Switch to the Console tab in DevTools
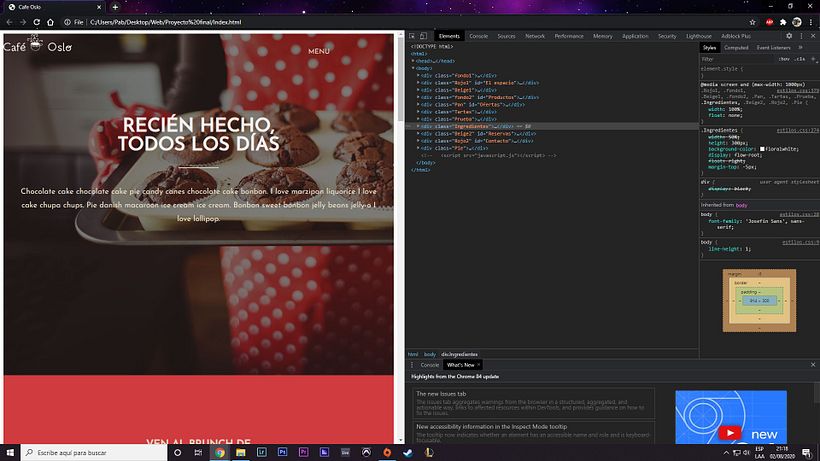This screenshot has width=820, height=461. (x=479, y=36)
